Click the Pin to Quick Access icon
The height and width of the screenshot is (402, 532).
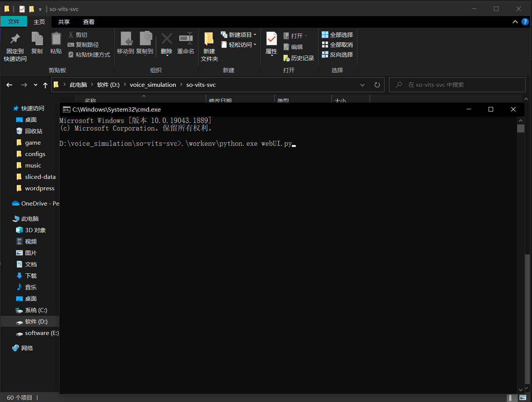tap(15, 39)
